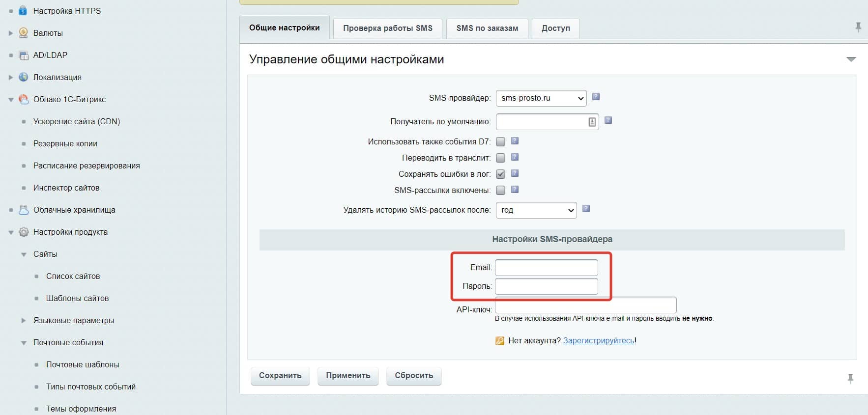Open Темы оформления item

pyautogui.click(x=81, y=409)
